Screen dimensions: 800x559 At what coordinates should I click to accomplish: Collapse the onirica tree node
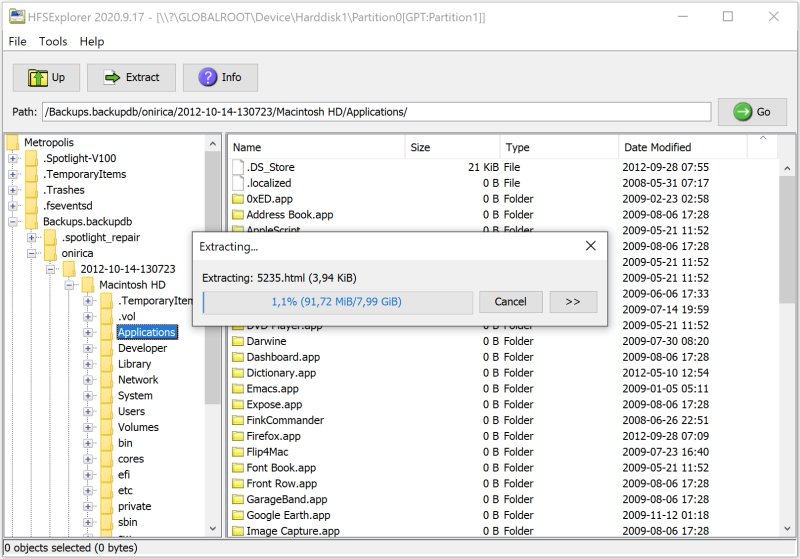(32, 253)
